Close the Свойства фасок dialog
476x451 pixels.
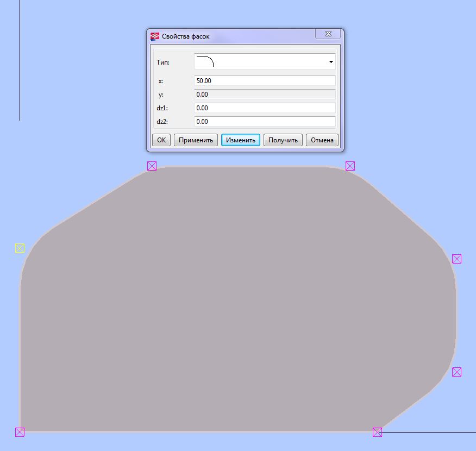pyautogui.click(x=328, y=34)
